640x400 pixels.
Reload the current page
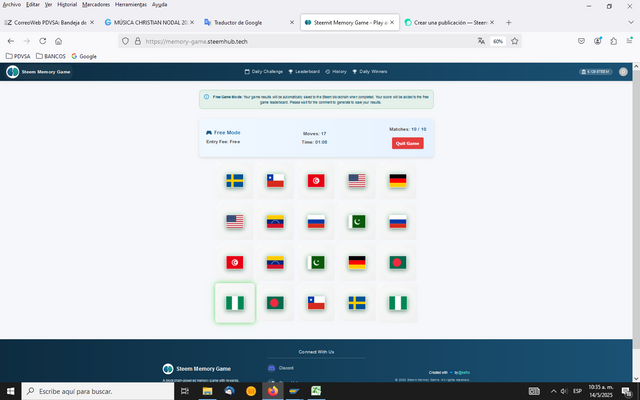(x=42, y=41)
